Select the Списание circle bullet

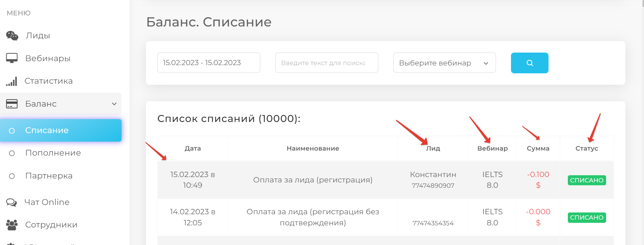(x=12, y=131)
